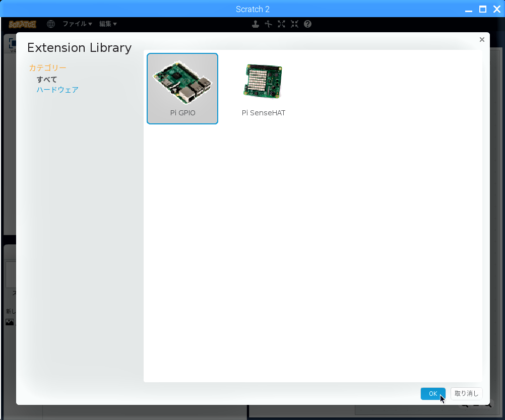Click the Scratch logo
505x420 pixels.
tap(22, 24)
